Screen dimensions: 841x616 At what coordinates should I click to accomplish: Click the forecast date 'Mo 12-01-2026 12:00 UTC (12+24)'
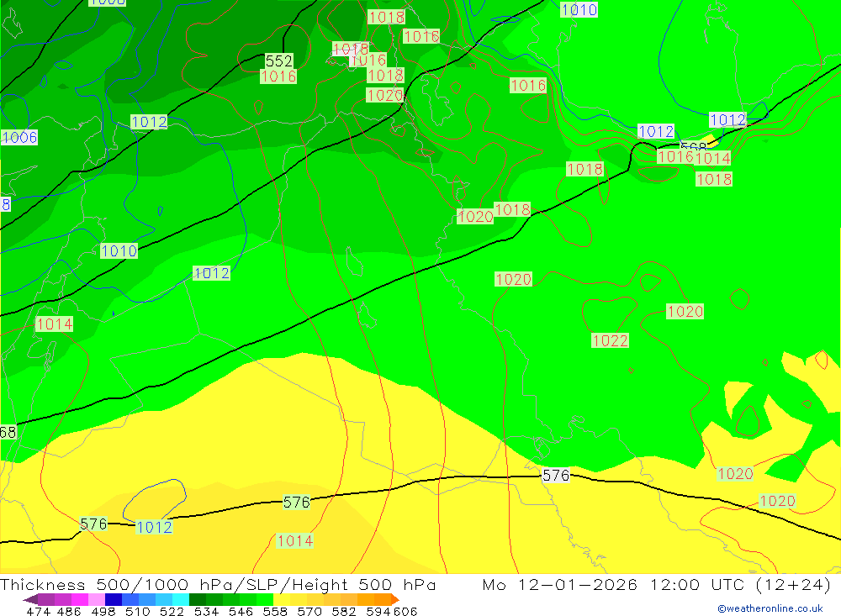pyautogui.click(x=657, y=584)
